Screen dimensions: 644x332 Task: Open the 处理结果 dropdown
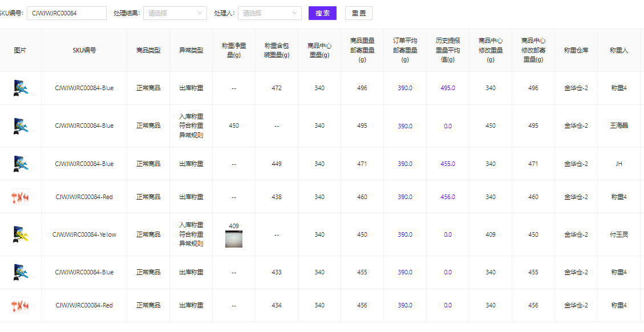(x=175, y=13)
